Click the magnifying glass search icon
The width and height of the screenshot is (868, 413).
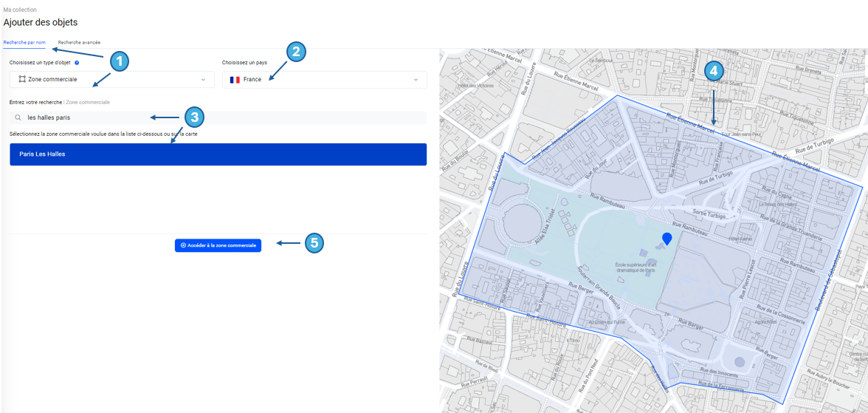click(18, 117)
